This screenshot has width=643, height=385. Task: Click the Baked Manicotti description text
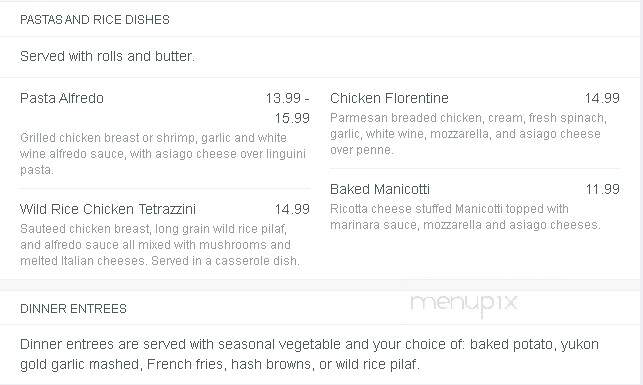465,217
